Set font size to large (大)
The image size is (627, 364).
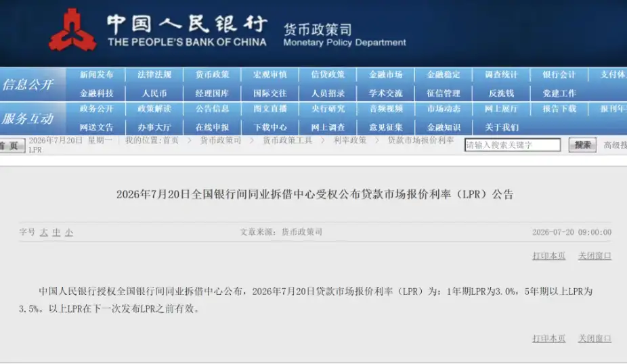pos(43,232)
